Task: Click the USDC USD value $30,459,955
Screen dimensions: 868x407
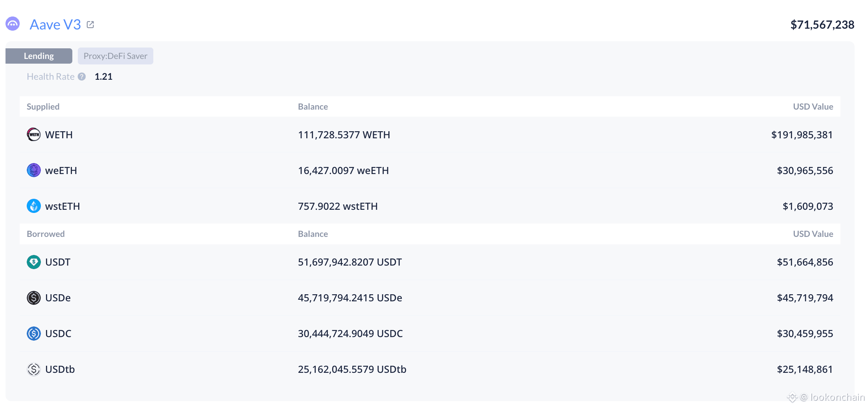Action: [x=805, y=334]
